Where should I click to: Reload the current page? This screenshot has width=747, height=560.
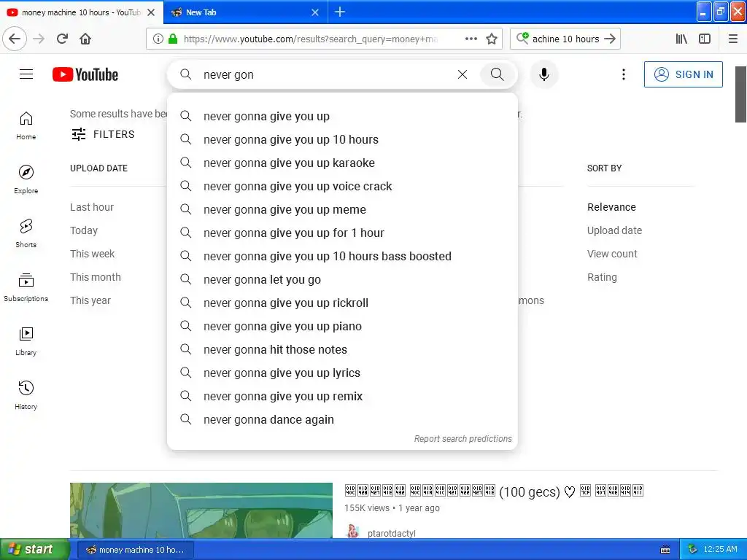[62, 39]
